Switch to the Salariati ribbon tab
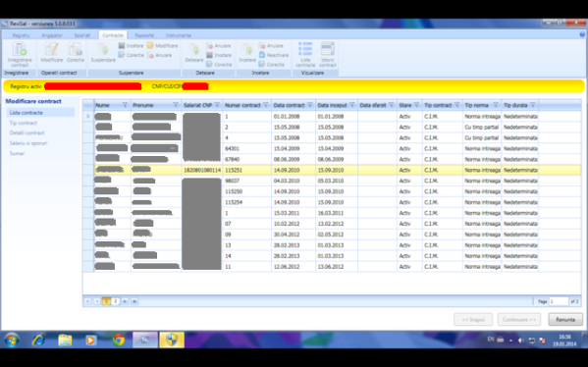This screenshot has height=367, width=588. click(x=82, y=35)
